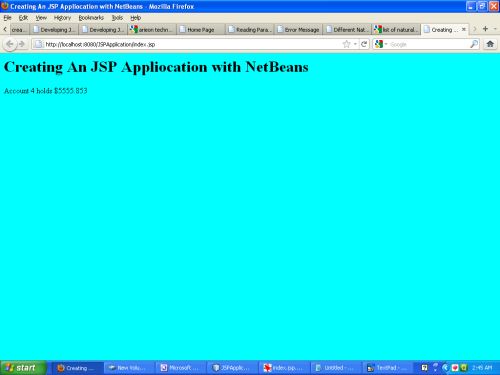This screenshot has width=500, height=375.
Task: Bookmark this page with the star
Action: coord(346,44)
